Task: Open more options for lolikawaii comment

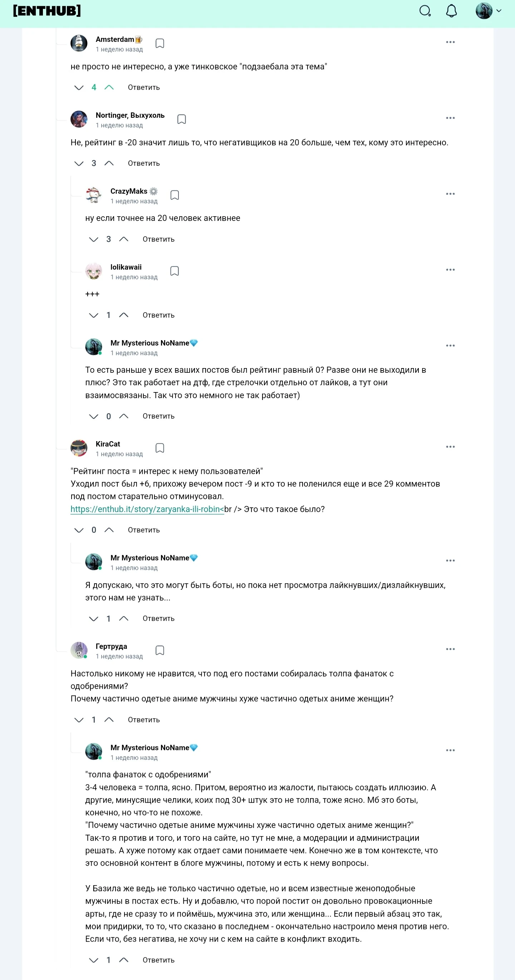Action: pos(450,270)
